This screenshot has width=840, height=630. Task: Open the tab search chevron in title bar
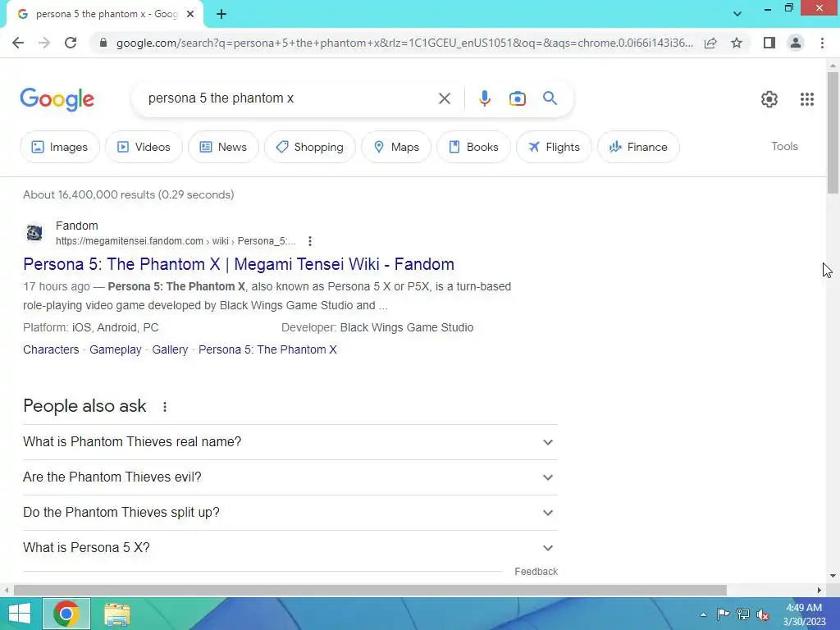coord(737,14)
